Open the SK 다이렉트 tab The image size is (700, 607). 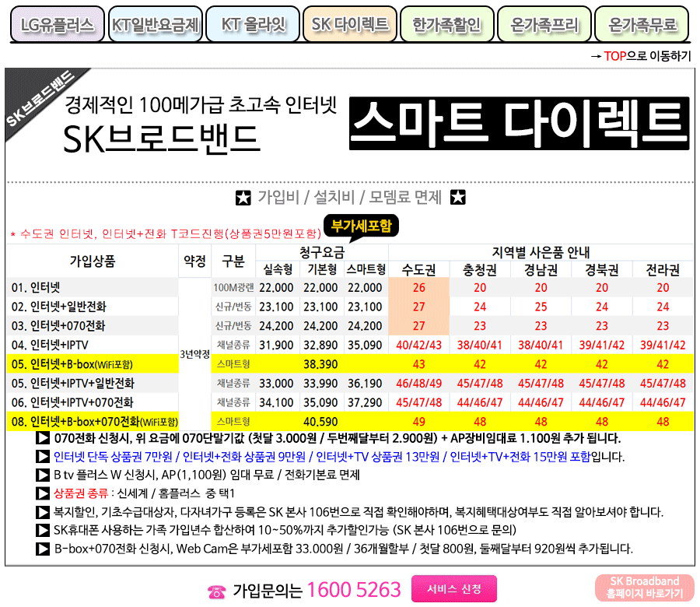pos(349,25)
